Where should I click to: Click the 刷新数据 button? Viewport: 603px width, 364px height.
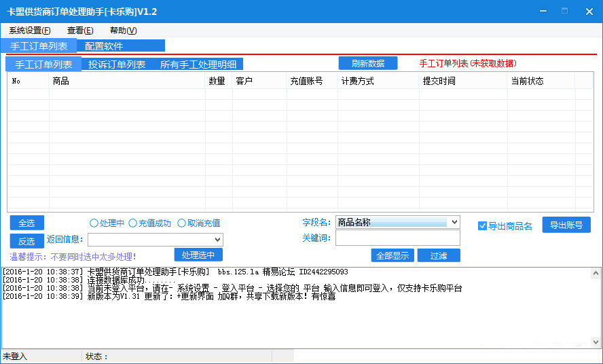click(x=368, y=63)
